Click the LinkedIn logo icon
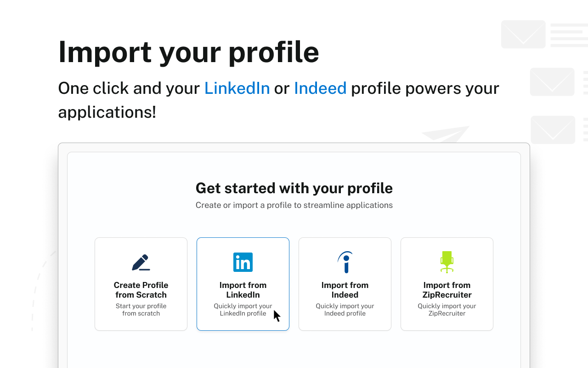The height and width of the screenshot is (368, 588). [243, 262]
